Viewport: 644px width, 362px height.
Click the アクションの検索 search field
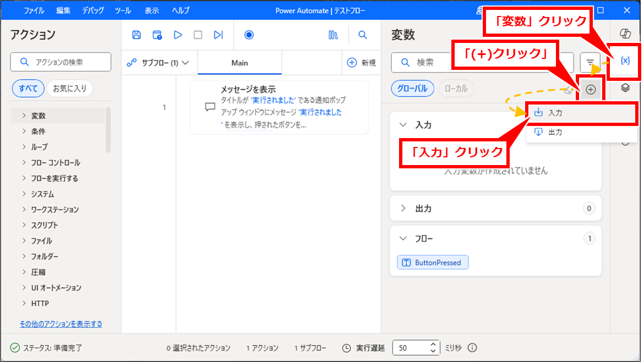click(61, 62)
